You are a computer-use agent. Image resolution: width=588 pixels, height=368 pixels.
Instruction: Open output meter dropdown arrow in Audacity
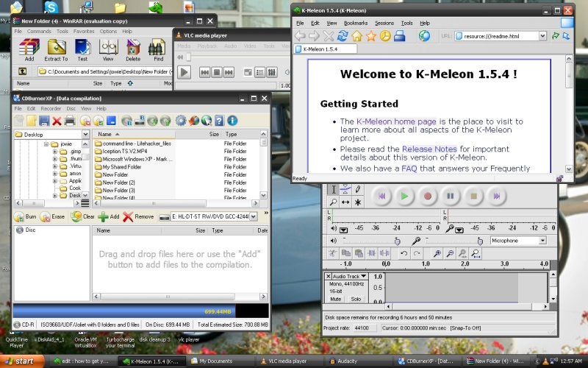pos(343,230)
